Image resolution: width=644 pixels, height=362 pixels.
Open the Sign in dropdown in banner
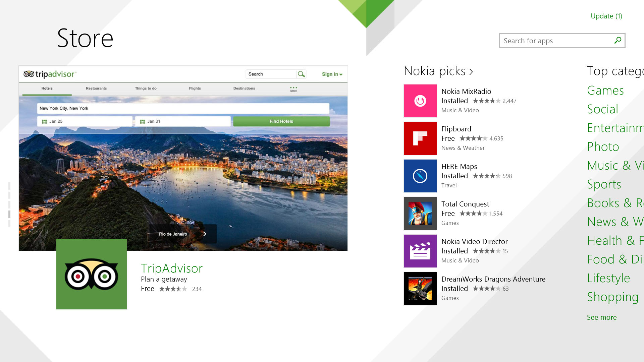pos(332,74)
